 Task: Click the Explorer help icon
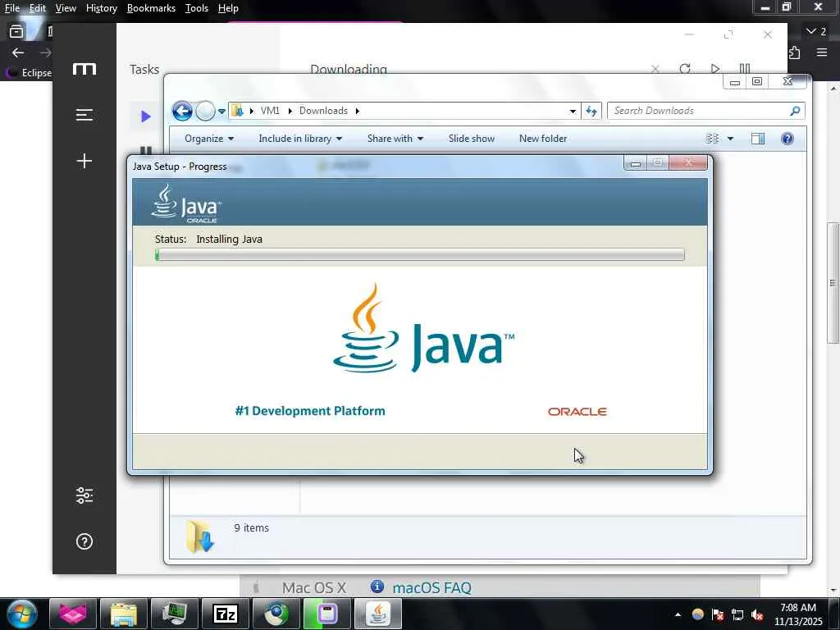click(x=787, y=139)
